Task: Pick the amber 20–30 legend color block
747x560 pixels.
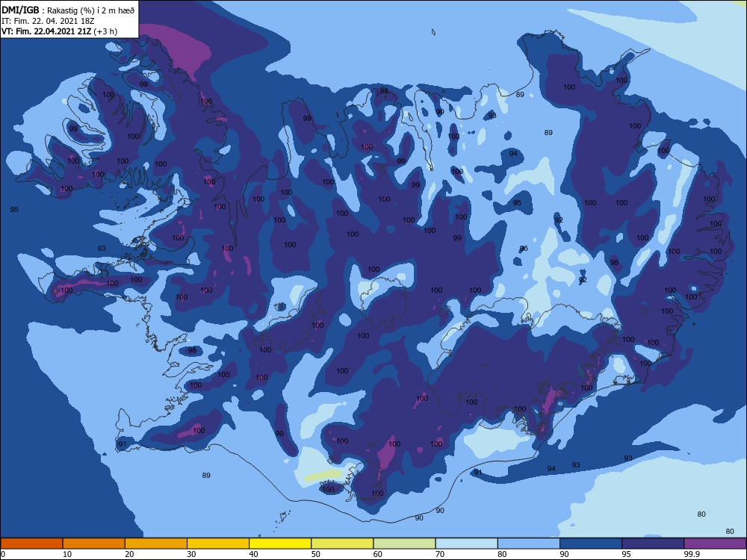Action: 156,544
